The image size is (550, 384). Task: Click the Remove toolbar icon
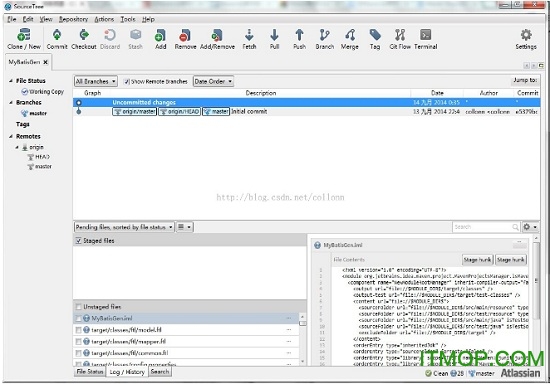pyautogui.click(x=185, y=39)
